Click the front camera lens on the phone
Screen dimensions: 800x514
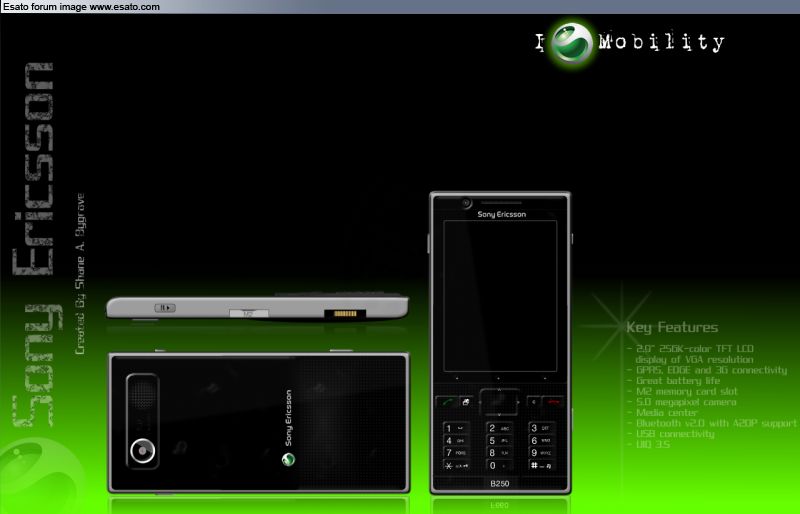(466, 203)
